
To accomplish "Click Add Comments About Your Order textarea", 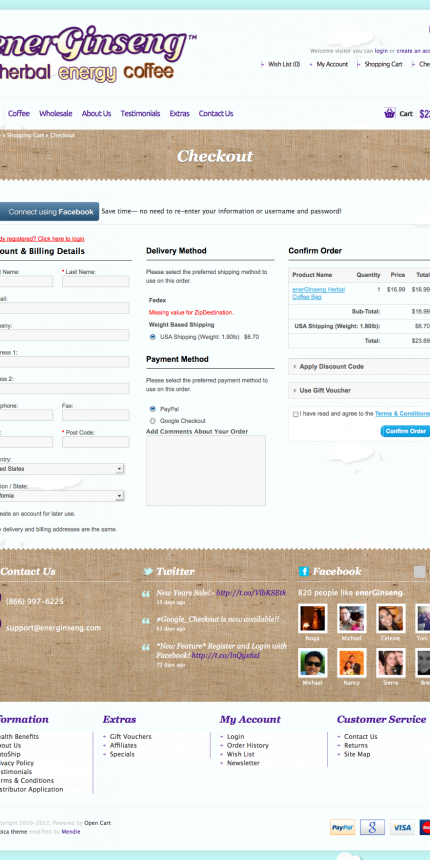I will (x=206, y=471).
